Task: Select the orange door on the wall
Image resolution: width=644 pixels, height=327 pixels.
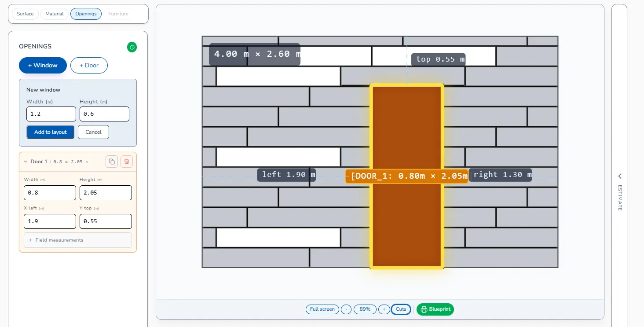Action: 407,132
